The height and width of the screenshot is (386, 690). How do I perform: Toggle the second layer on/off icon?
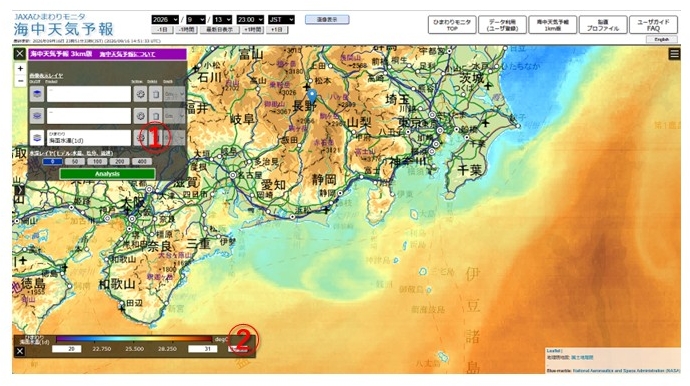(x=37, y=116)
